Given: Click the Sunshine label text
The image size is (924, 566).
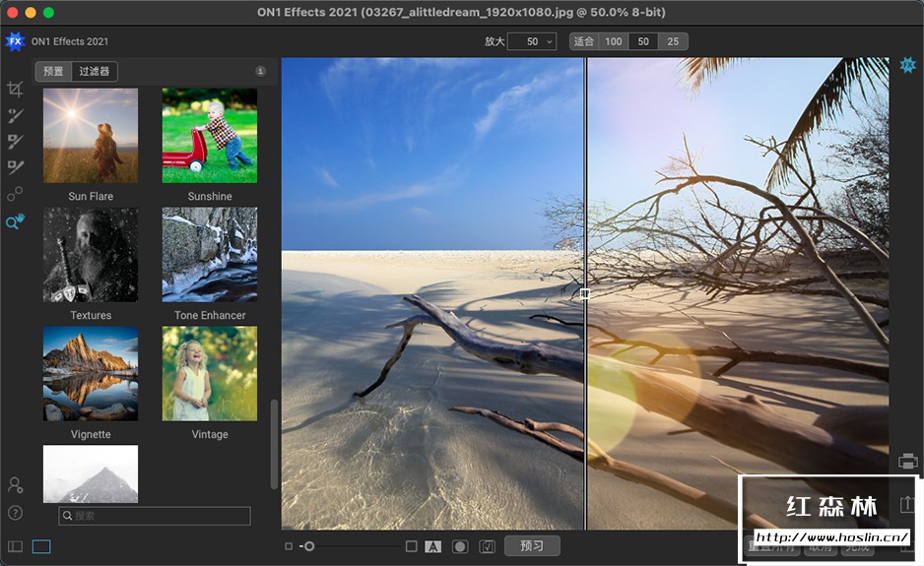Looking at the screenshot, I should pyautogui.click(x=210, y=196).
